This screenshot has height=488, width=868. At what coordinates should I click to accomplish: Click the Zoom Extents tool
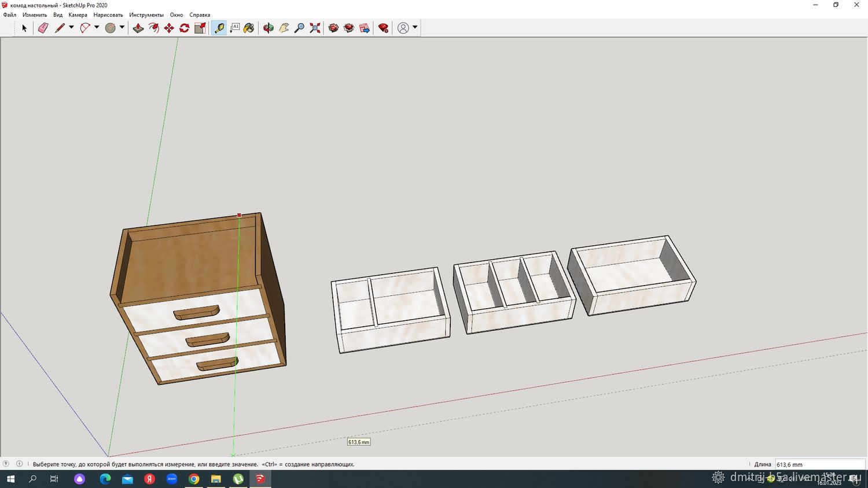click(315, 28)
